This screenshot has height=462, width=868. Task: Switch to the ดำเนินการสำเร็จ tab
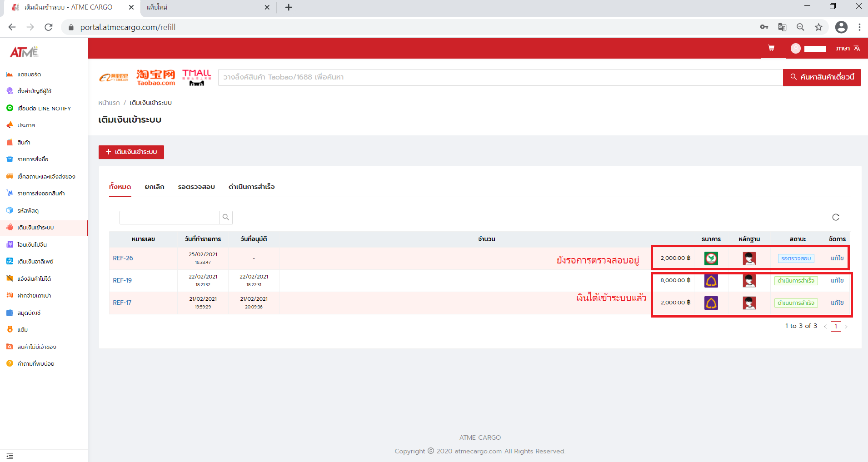tap(251, 187)
